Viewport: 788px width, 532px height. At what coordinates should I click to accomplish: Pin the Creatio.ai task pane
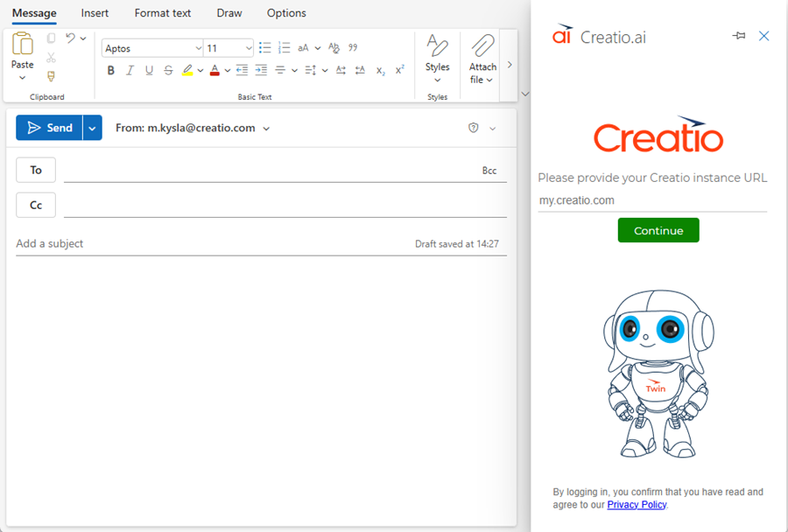739,36
